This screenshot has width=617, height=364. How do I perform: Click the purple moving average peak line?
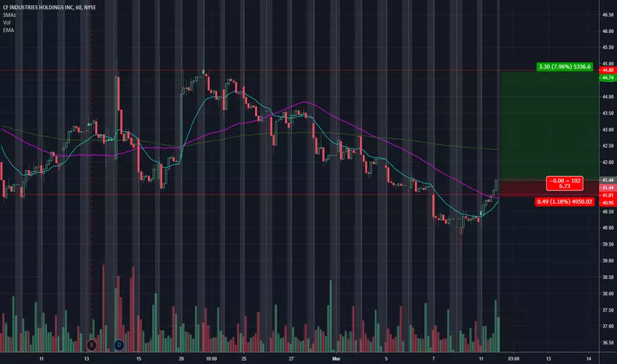[x=304, y=102]
